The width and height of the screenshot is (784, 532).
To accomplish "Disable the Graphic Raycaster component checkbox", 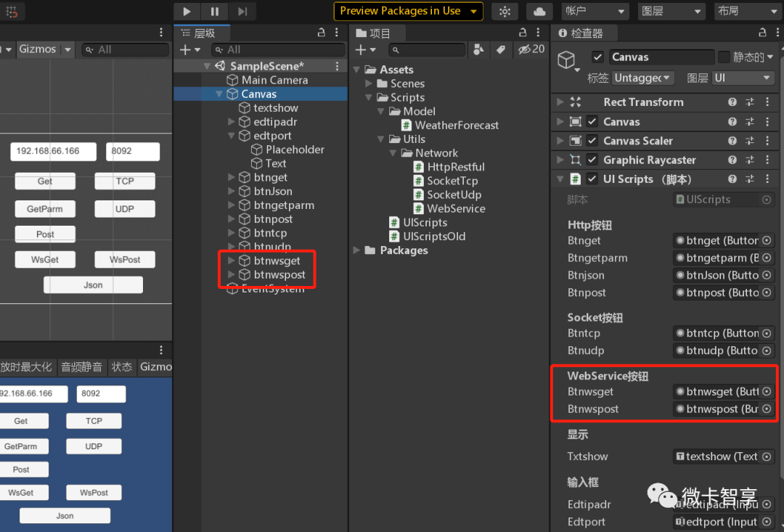I will pyautogui.click(x=592, y=160).
